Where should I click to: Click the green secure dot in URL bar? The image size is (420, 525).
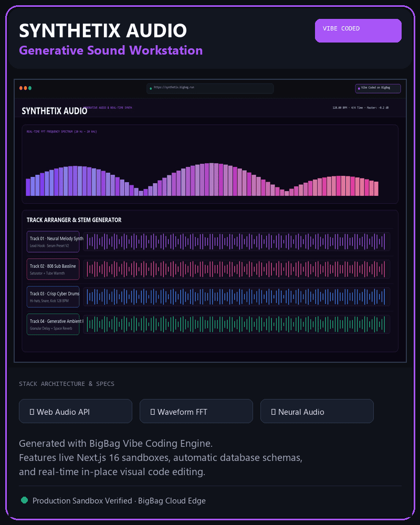click(x=151, y=88)
